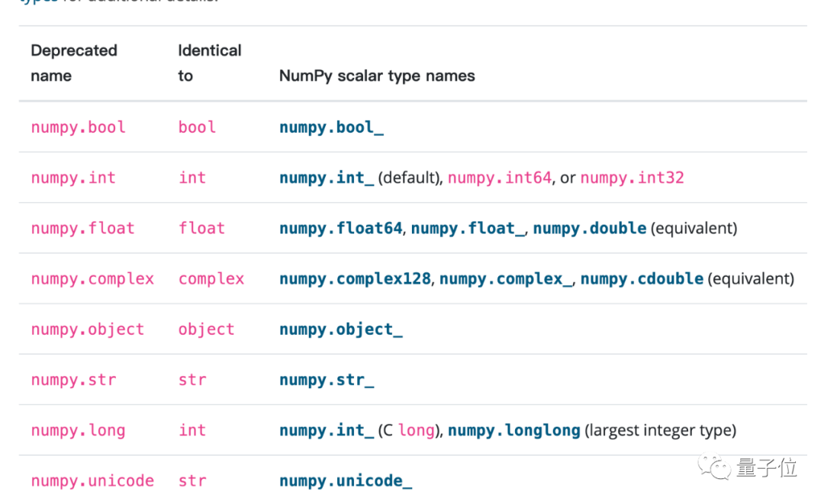
Task: Open the numpy.int_ link marked default
Action: click(327, 178)
